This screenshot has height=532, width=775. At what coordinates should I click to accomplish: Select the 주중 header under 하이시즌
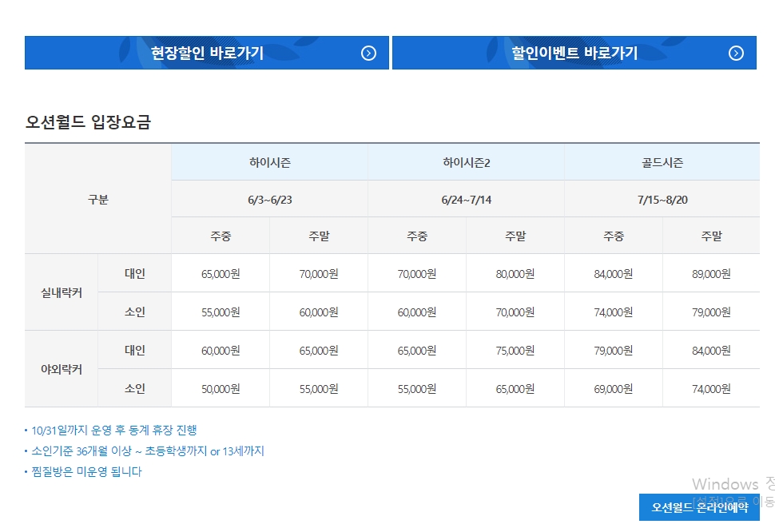(221, 236)
